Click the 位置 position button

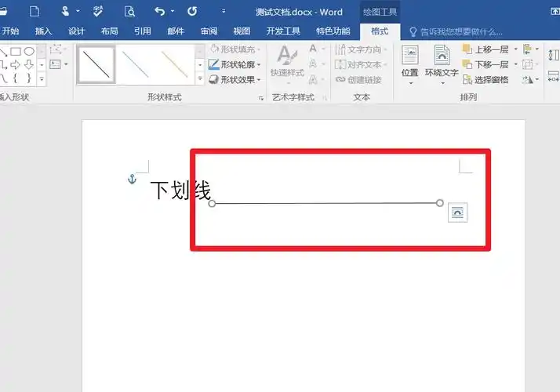[x=410, y=64]
